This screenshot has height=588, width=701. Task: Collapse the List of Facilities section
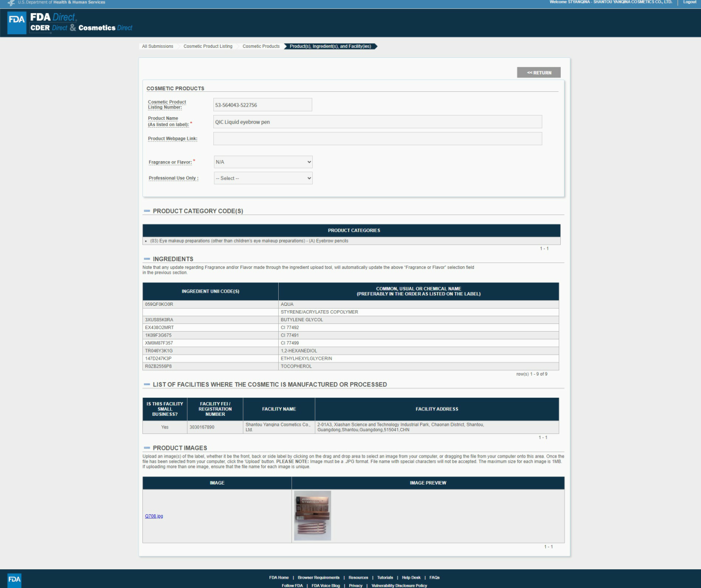(x=147, y=384)
